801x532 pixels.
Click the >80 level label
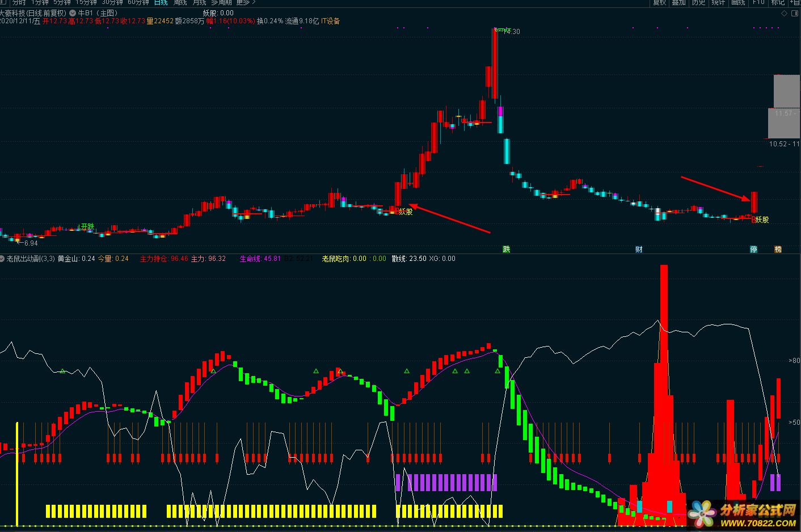(x=794, y=361)
